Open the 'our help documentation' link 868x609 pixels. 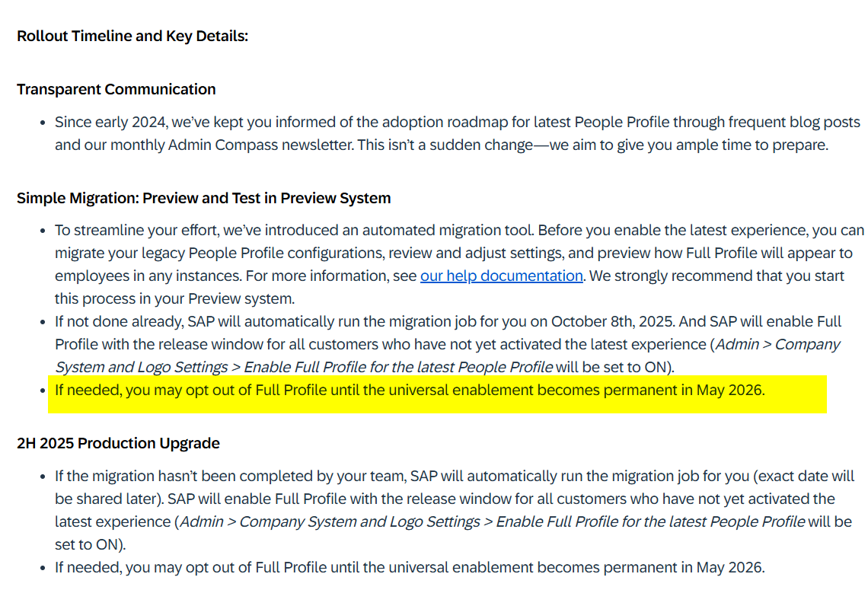coord(501,276)
